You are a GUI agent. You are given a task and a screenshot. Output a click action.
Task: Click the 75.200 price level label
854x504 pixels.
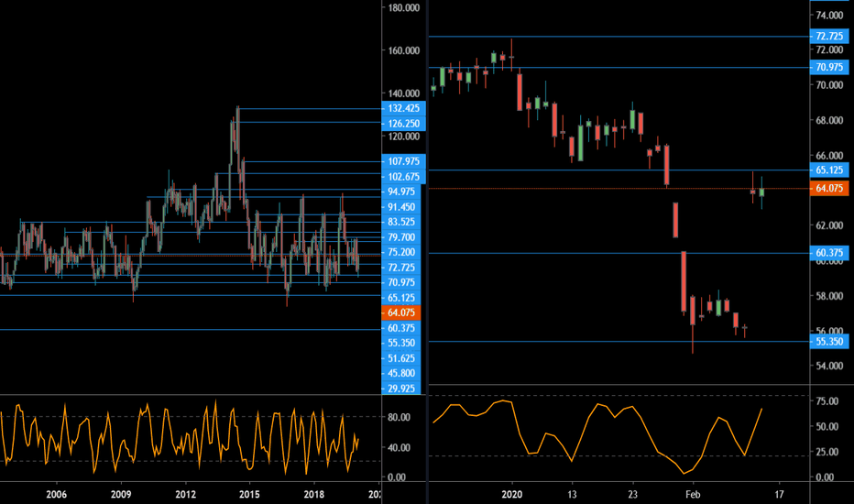(x=401, y=252)
